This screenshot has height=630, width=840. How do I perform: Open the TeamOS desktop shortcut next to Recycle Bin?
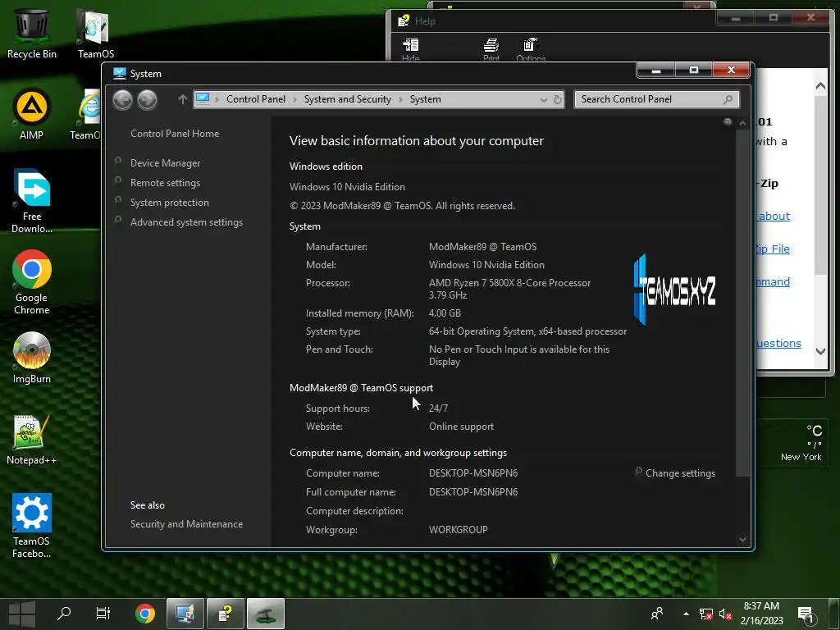click(x=95, y=33)
